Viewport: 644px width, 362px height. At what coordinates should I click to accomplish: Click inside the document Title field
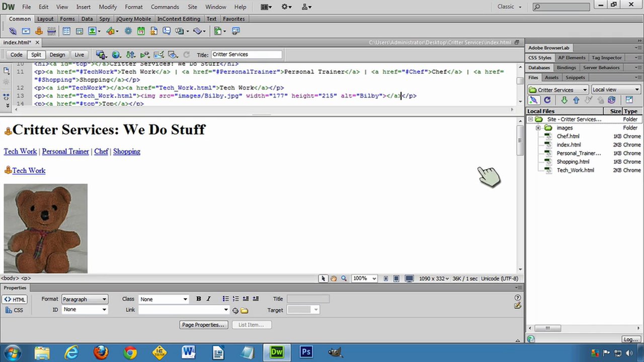point(247,54)
